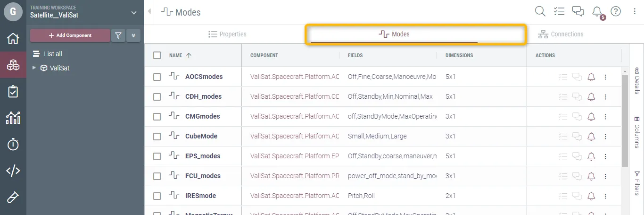The image size is (644, 215).
Task: Switch to the Connections tab
Action: coord(561,34)
